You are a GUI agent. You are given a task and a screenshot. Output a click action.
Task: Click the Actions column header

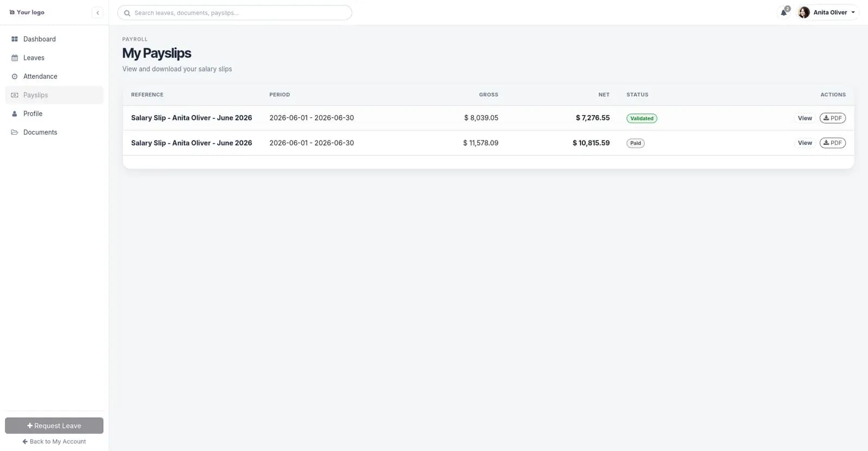tap(833, 94)
